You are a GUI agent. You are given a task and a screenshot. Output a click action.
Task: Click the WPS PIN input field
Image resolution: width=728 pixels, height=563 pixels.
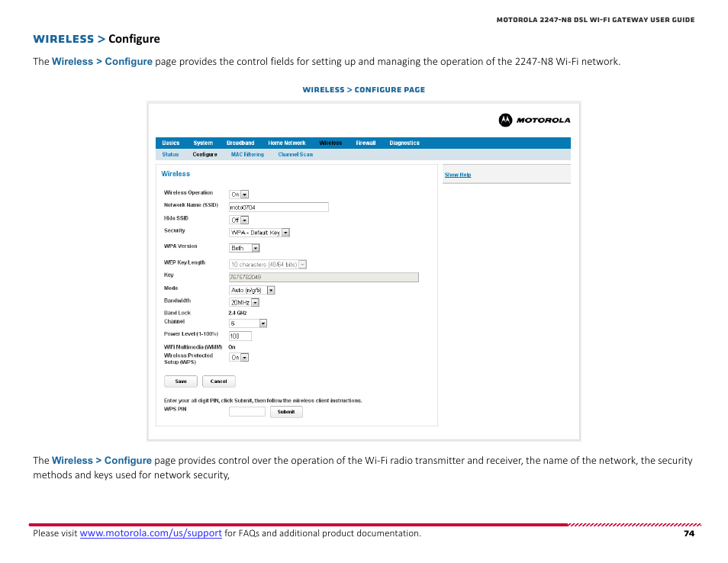247,412
